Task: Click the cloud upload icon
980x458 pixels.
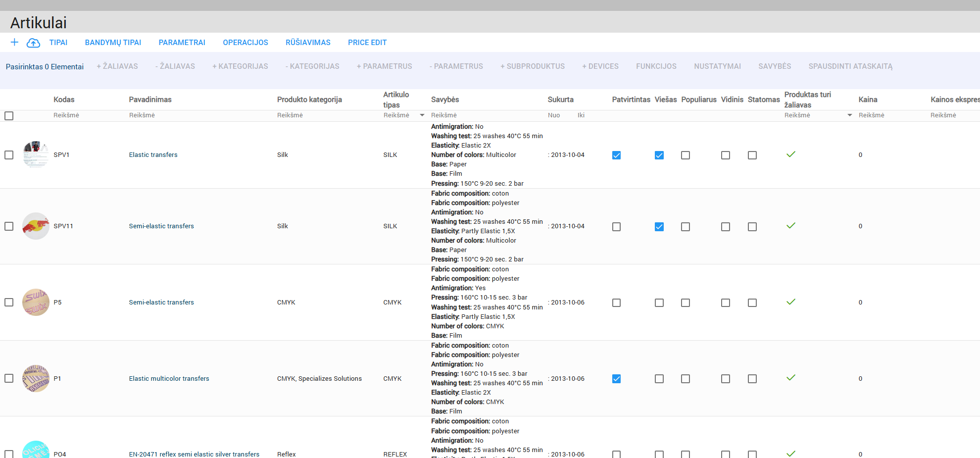Action: [x=33, y=43]
